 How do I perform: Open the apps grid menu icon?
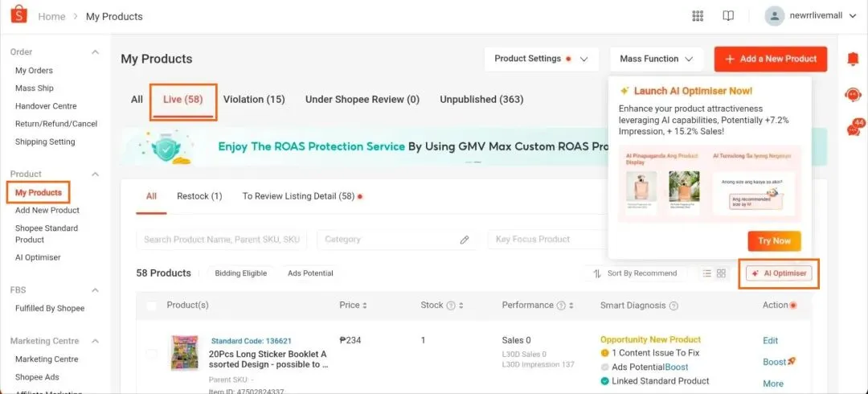coord(698,16)
